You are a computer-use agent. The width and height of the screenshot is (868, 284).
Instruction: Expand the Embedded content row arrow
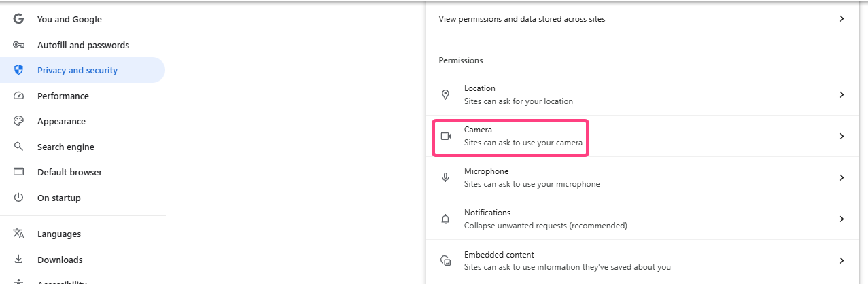[x=841, y=260]
